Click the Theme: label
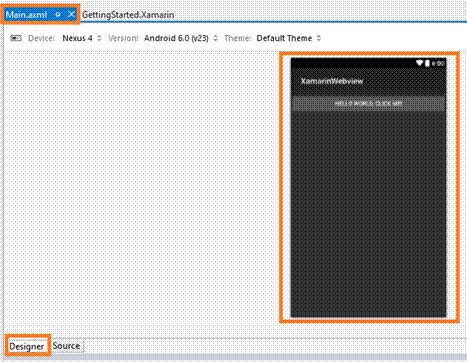467x362 pixels. (237, 38)
